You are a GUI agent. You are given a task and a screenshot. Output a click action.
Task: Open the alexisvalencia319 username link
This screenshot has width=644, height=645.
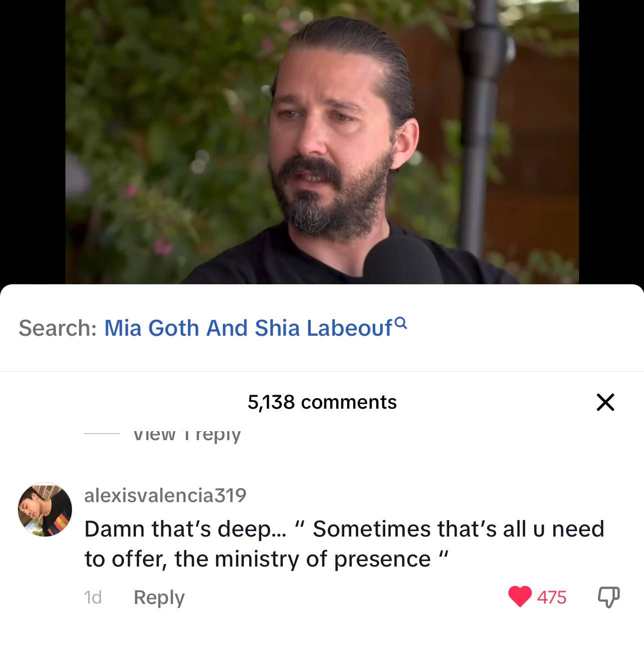(165, 495)
